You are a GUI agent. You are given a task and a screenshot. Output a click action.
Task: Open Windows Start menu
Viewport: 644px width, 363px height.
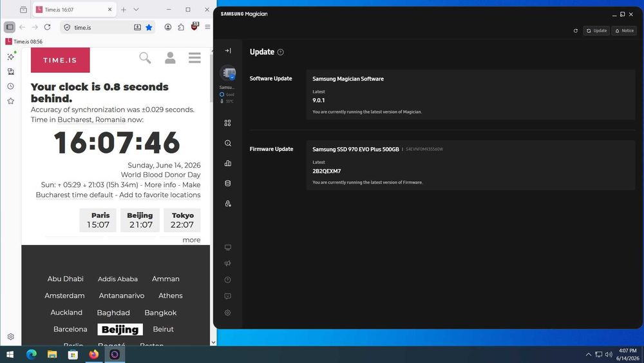point(10,355)
